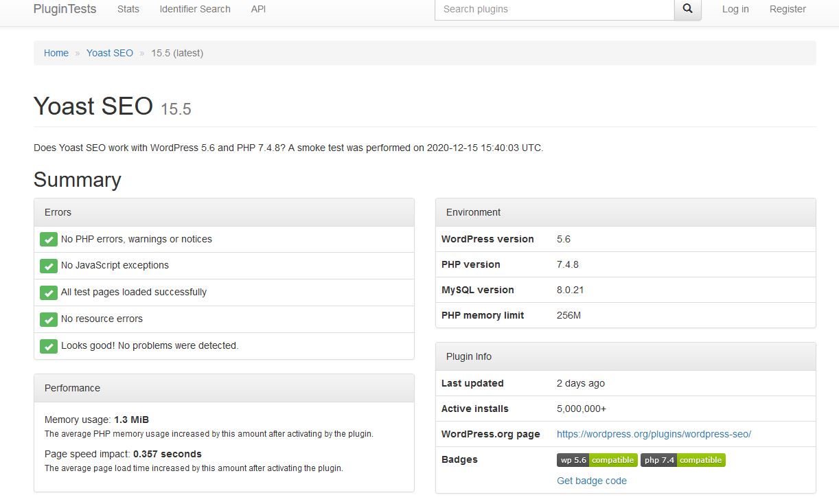Click 'All test pages loaded successfully' text
This screenshot has height=504, width=839.
134,292
